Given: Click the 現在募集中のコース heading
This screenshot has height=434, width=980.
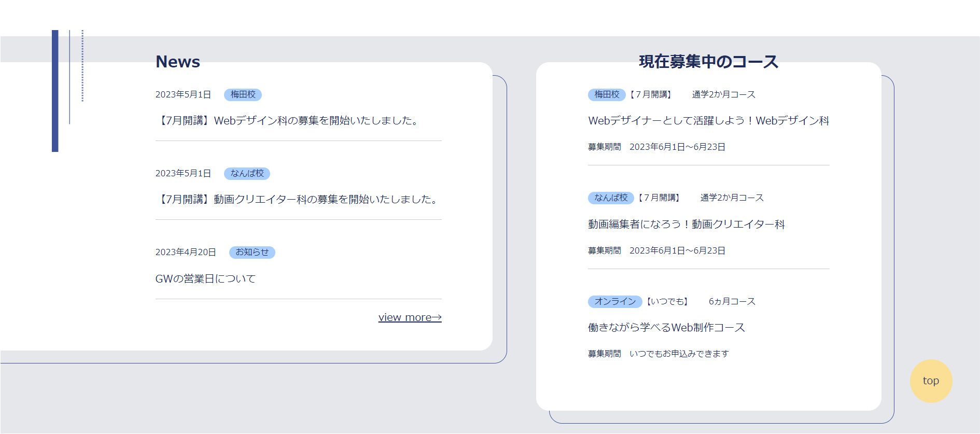Looking at the screenshot, I should point(708,62).
